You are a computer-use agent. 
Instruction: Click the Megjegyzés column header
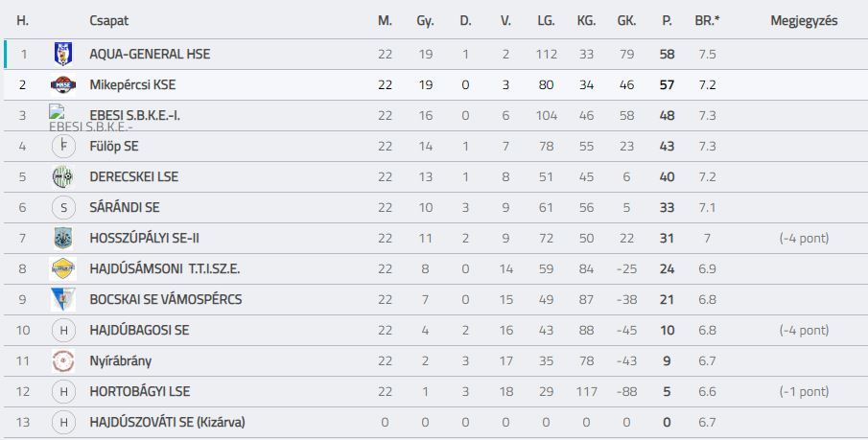pos(804,22)
